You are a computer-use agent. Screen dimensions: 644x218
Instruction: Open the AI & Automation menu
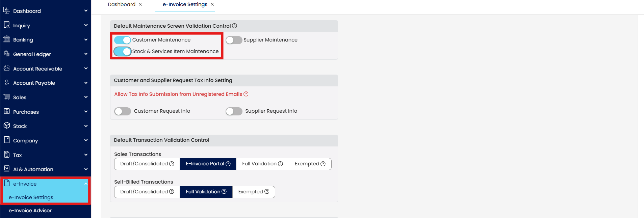33,169
